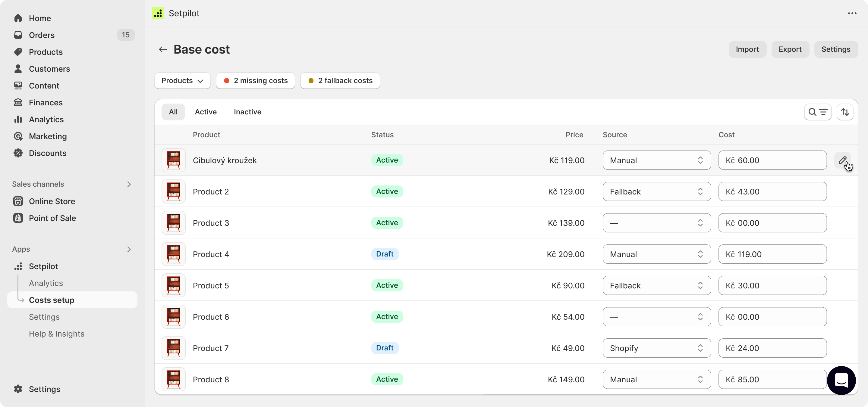
Task: Click the cost input for Product 5
Action: click(772, 285)
